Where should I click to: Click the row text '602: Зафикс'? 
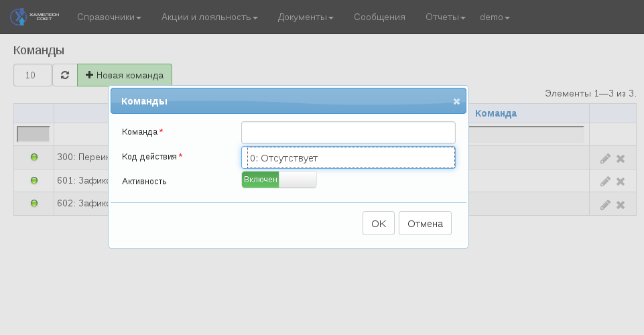[82, 203]
